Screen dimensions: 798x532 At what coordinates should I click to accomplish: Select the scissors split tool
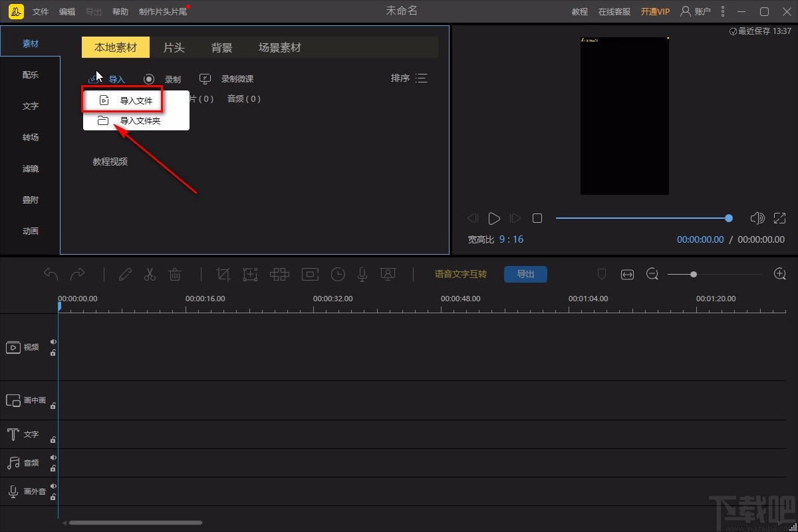[x=150, y=274]
